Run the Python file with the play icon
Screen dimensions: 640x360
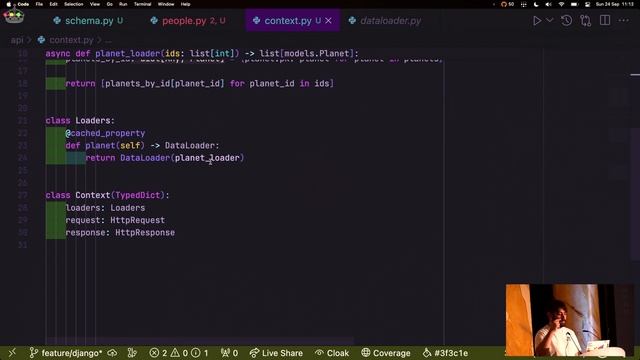537,21
